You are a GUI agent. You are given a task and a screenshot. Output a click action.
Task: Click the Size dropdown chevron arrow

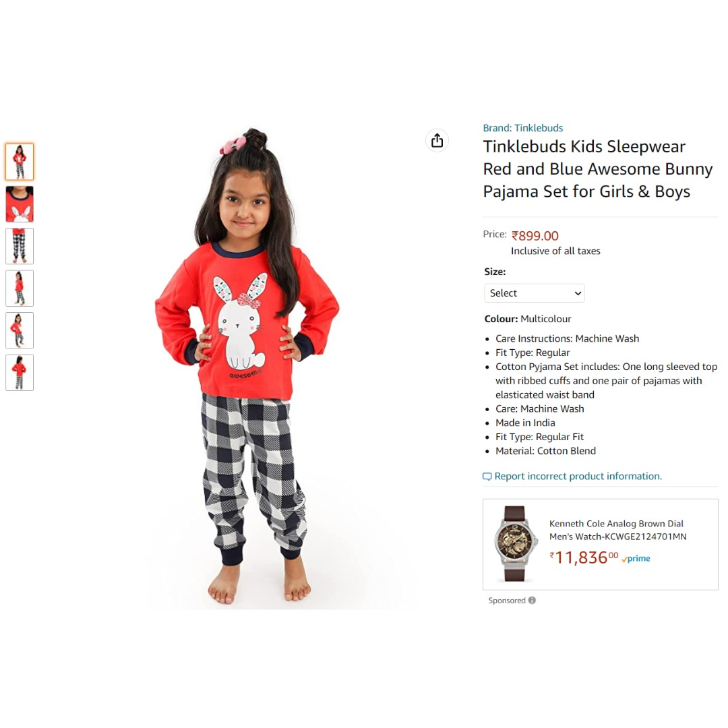578,293
